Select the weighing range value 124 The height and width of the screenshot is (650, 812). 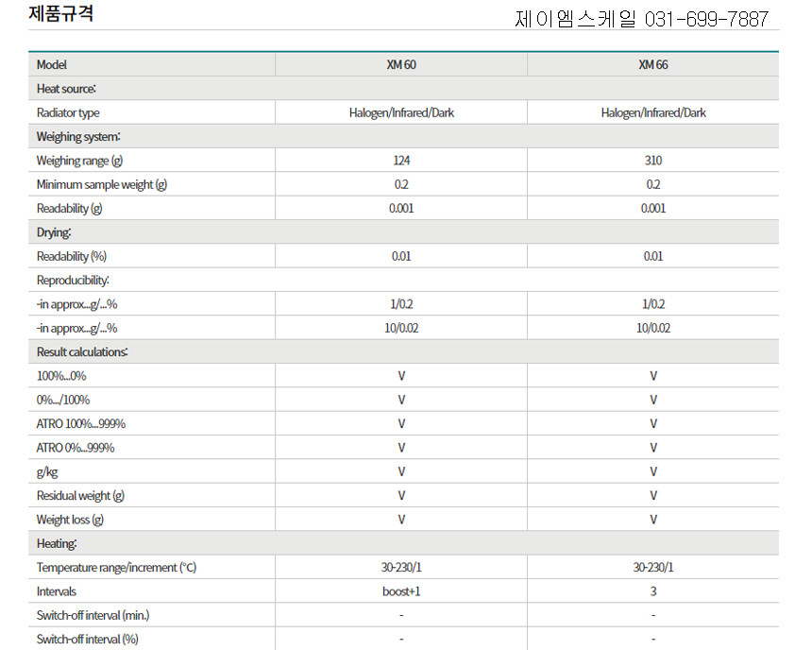point(401,161)
